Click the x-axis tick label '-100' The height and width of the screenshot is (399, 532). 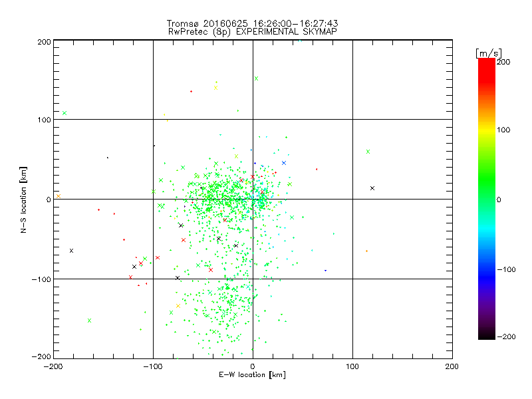tap(153, 366)
